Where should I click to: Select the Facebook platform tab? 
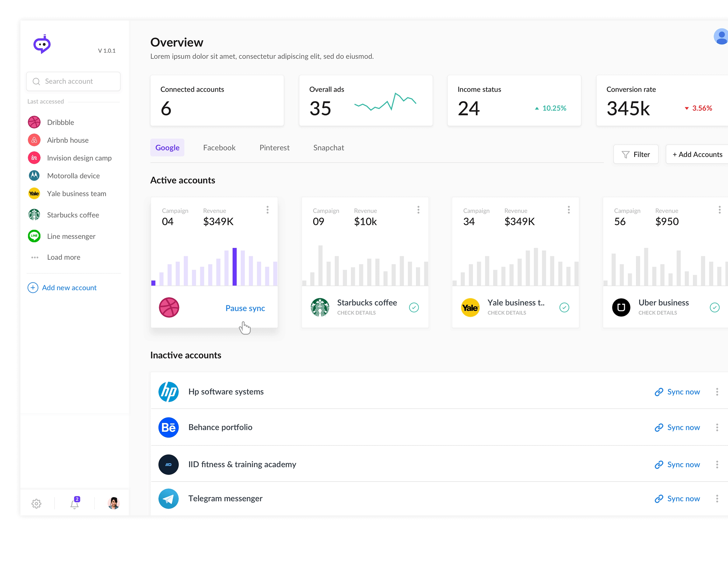coord(219,147)
